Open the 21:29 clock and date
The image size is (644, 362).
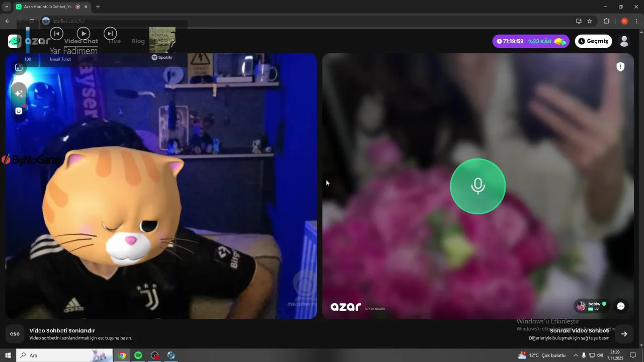pos(614,355)
